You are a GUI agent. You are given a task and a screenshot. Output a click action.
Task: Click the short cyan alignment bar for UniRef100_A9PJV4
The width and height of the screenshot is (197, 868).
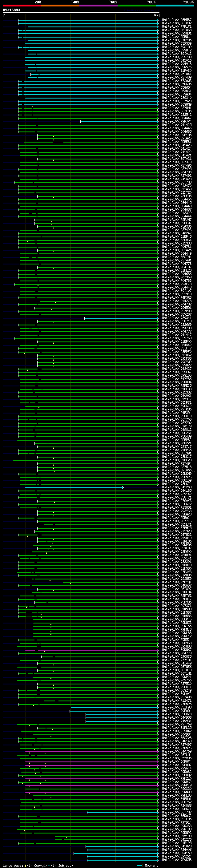(119, 122)
